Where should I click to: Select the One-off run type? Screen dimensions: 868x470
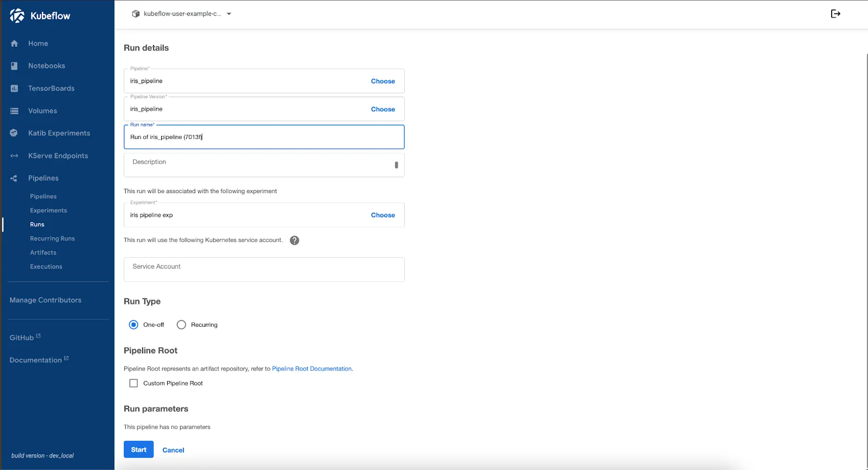click(133, 325)
